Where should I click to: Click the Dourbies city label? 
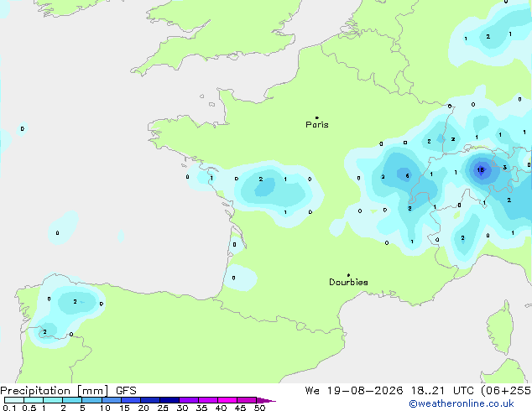348,282
